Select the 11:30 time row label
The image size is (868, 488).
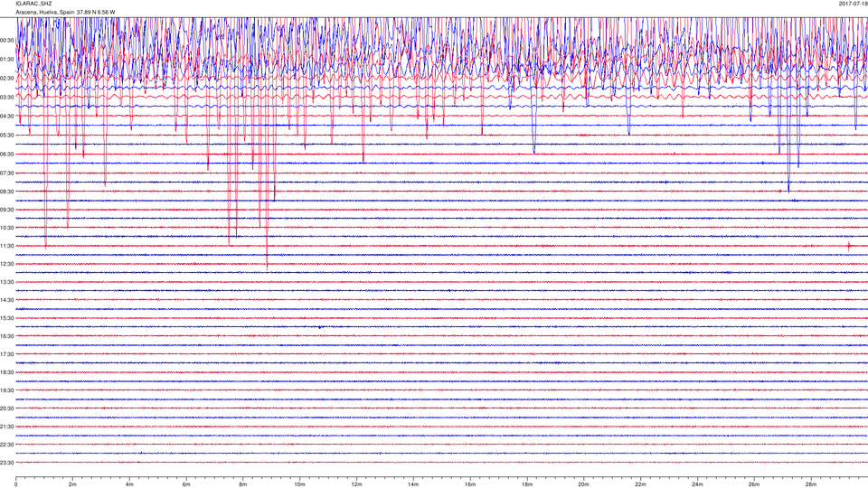tap(6, 246)
